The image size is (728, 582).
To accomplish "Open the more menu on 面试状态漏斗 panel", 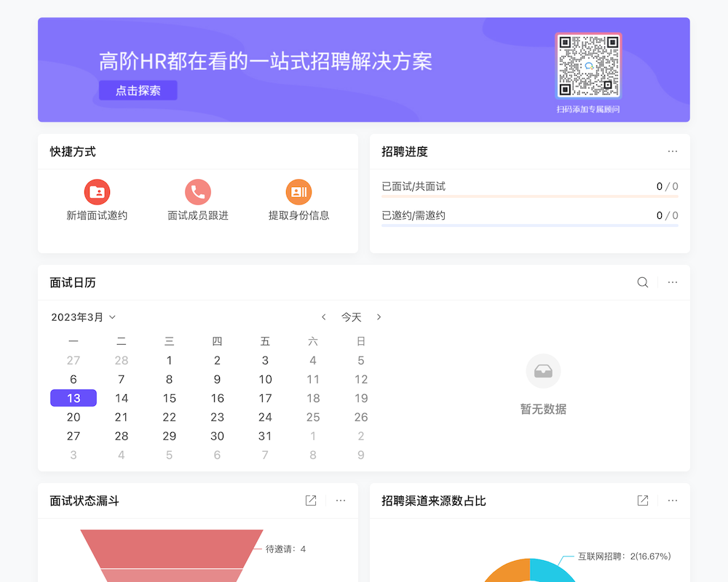I will pos(341,501).
